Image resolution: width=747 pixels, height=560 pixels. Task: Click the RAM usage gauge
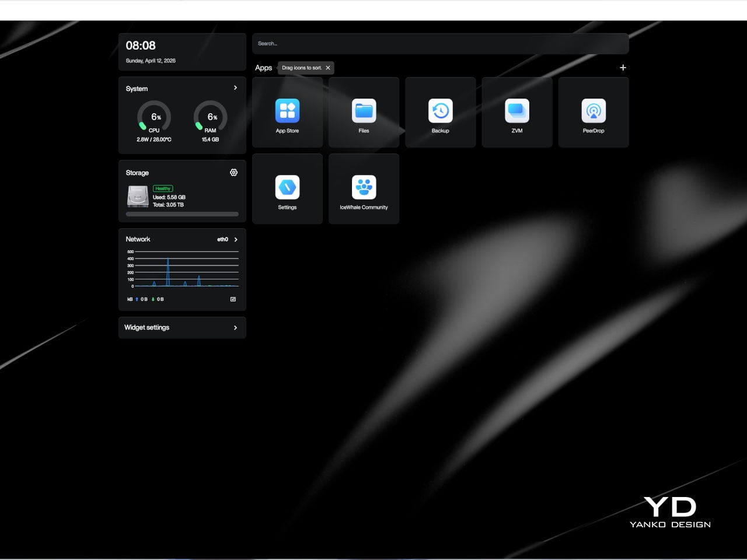(210, 117)
